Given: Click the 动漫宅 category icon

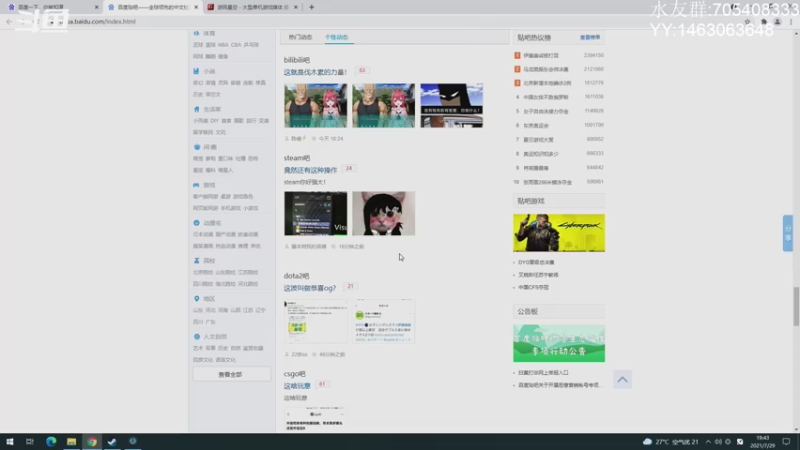Looking at the screenshot, I should click(x=196, y=223).
